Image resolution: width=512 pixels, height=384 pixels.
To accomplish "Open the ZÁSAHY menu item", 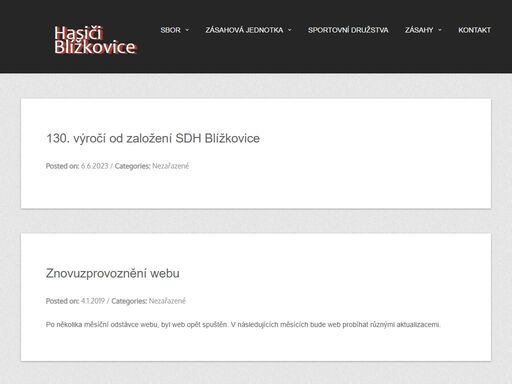I will (x=419, y=30).
